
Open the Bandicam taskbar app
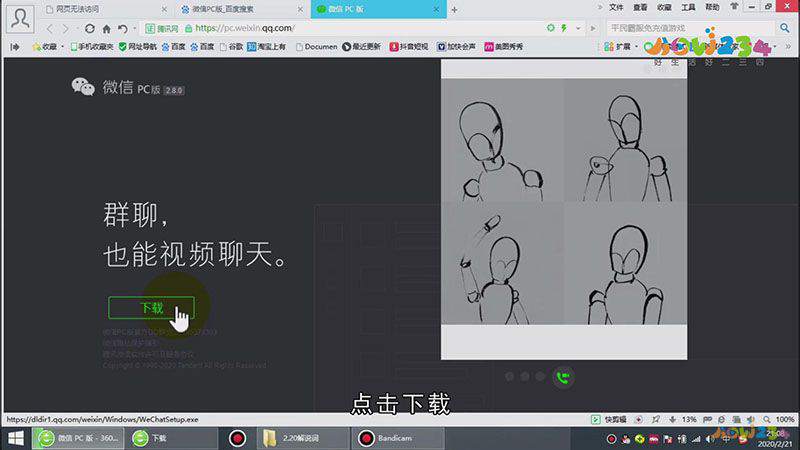[398, 438]
